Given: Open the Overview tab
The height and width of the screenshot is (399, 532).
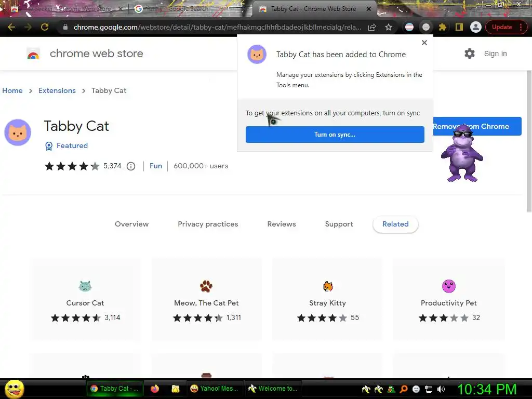Looking at the screenshot, I should [x=131, y=224].
